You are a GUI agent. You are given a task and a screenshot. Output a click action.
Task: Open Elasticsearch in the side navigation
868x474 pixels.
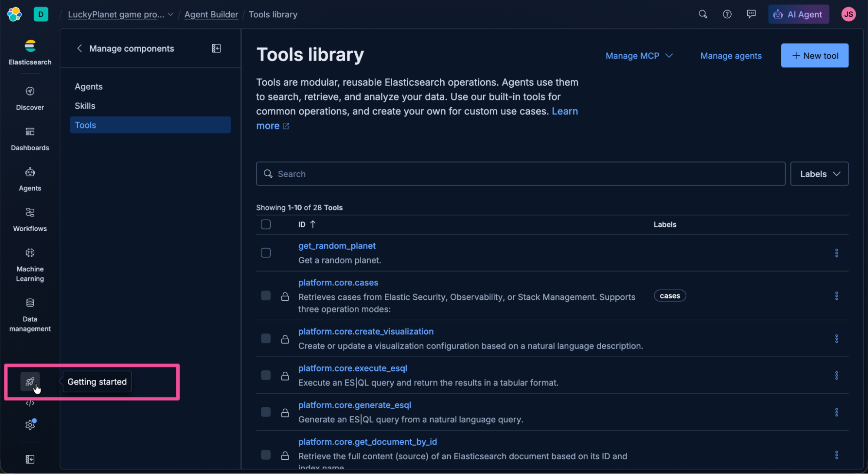tap(30, 52)
